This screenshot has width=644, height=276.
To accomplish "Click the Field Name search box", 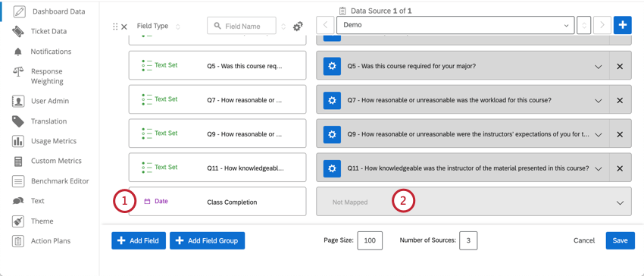I will (242, 26).
